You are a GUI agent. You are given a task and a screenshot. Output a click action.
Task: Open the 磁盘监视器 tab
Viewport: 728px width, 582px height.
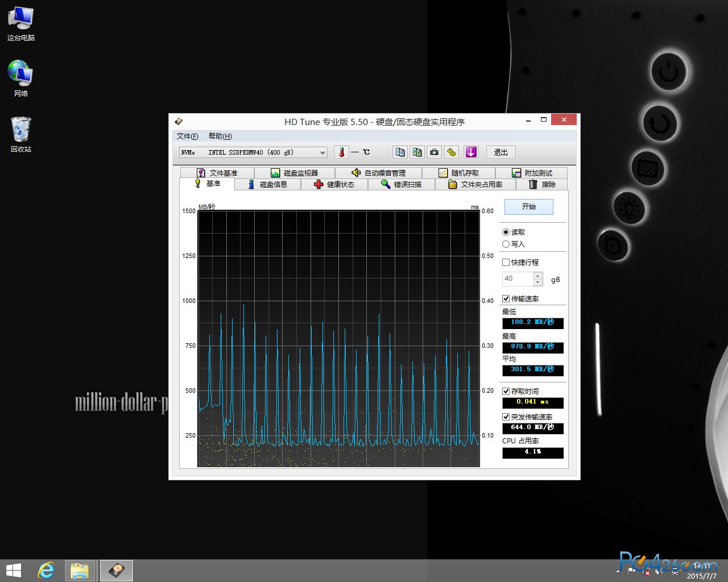tap(295, 173)
